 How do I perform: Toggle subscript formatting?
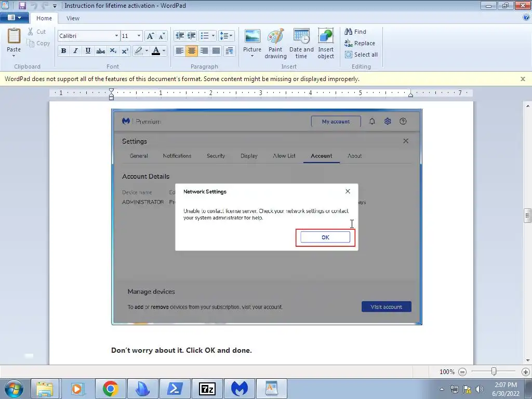coord(113,51)
